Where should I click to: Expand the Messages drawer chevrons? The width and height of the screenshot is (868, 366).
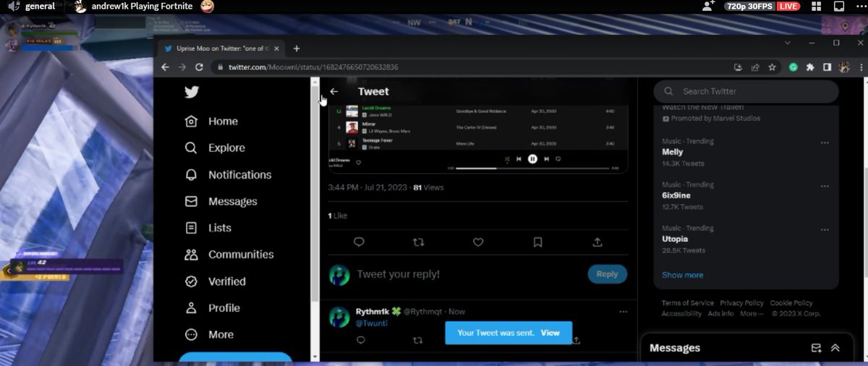click(835, 348)
